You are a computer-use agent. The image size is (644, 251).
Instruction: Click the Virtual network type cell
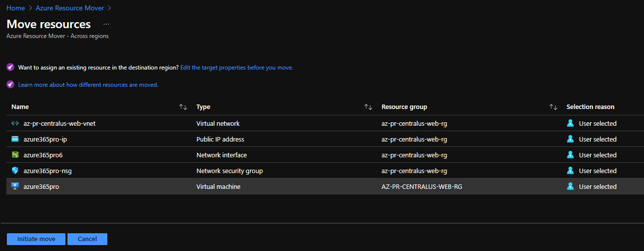tap(218, 123)
